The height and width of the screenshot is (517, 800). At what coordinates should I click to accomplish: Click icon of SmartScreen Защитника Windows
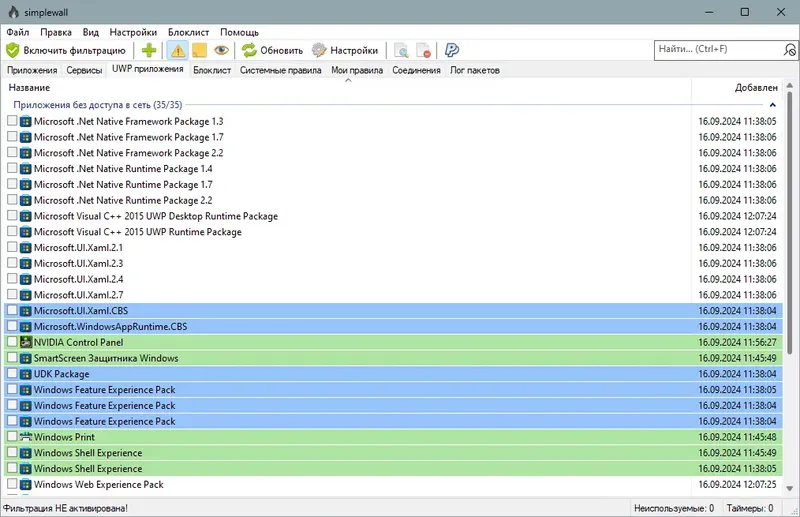[26, 358]
